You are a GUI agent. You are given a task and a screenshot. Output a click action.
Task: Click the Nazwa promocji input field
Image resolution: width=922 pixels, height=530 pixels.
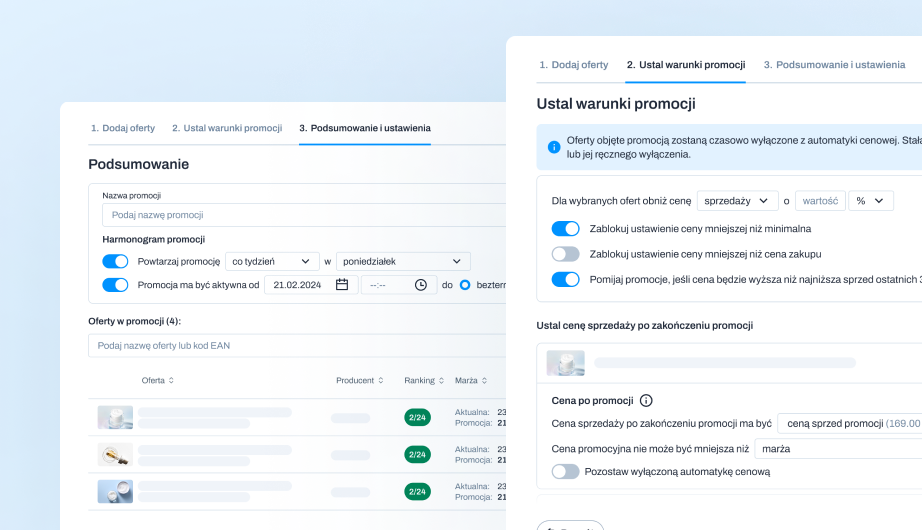304,215
